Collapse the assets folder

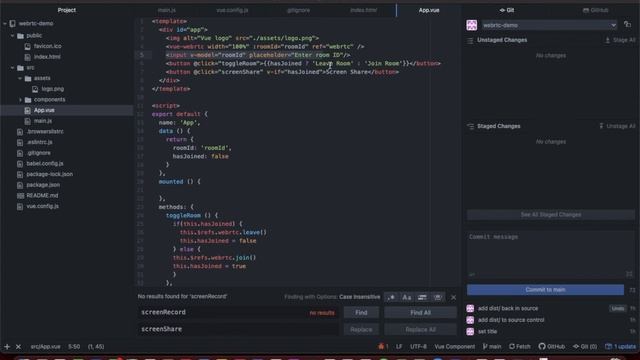click(20, 78)
